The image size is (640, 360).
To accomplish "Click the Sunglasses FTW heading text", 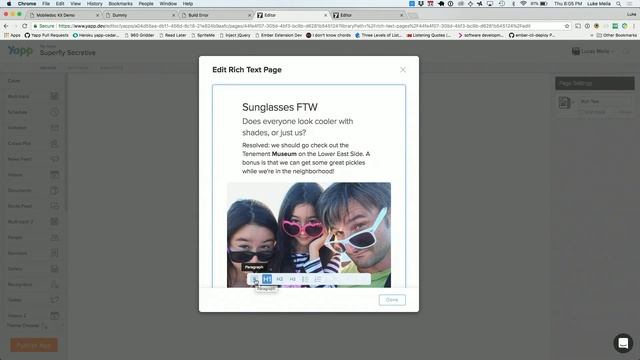I will pyautogui.click(x=280, y=107).
